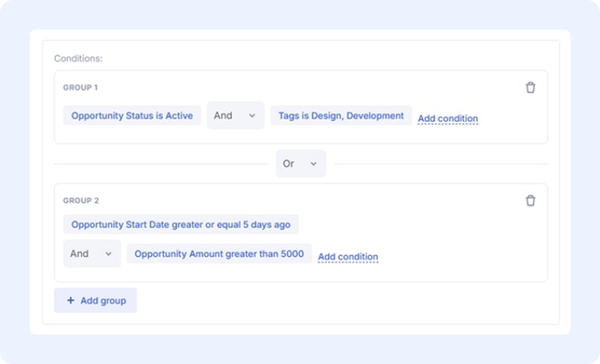Select Opportunity Amount greater than 5000 chip
This screenshot has width=600, height=364.
coord(219,253)
